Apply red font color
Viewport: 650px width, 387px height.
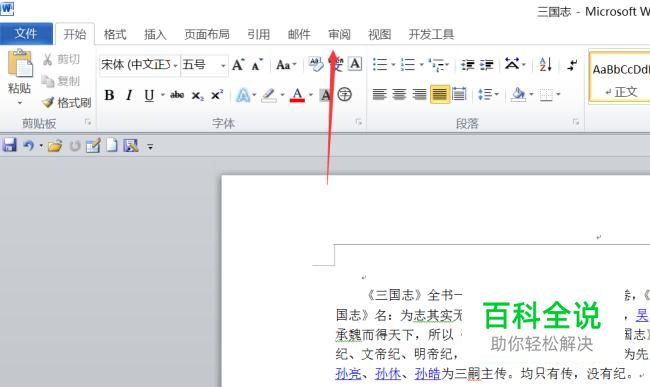pos(297,95)
